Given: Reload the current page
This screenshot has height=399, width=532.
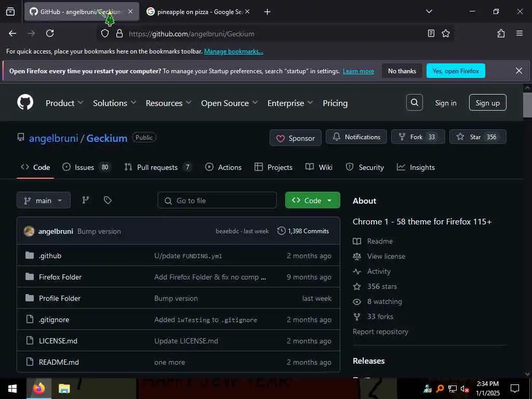Looking at the screenshot, I should pos(50,33).
